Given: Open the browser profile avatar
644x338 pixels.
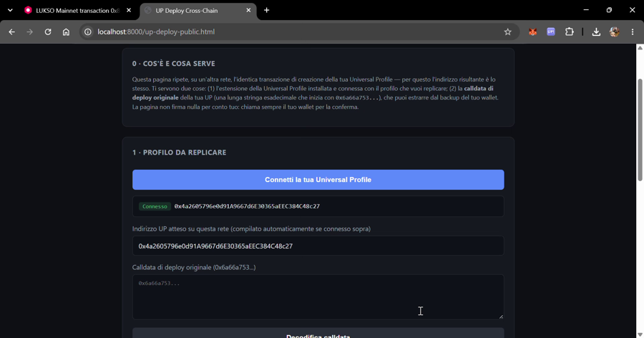Looking at the screenshot, I should (x=615, y=32).
